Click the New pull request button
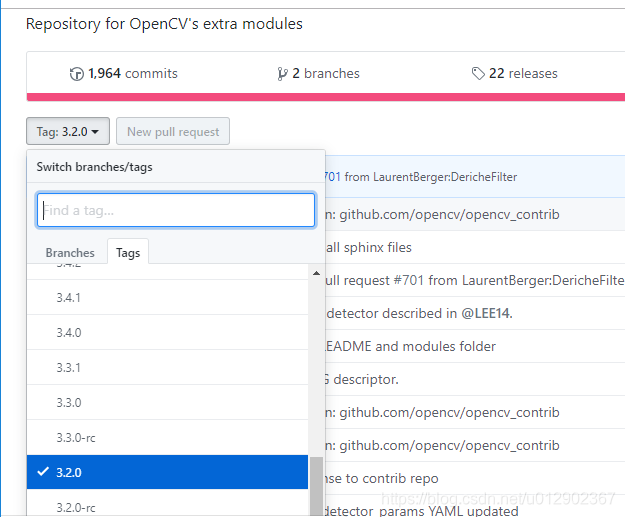Screen dimensions: 625x517 pos(173,131)
